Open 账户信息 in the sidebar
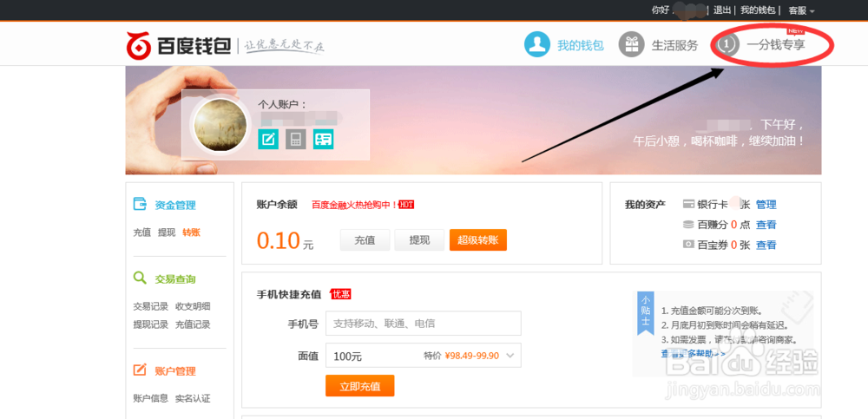The width and height of the screenshot is (868, 419). [150, 398]
